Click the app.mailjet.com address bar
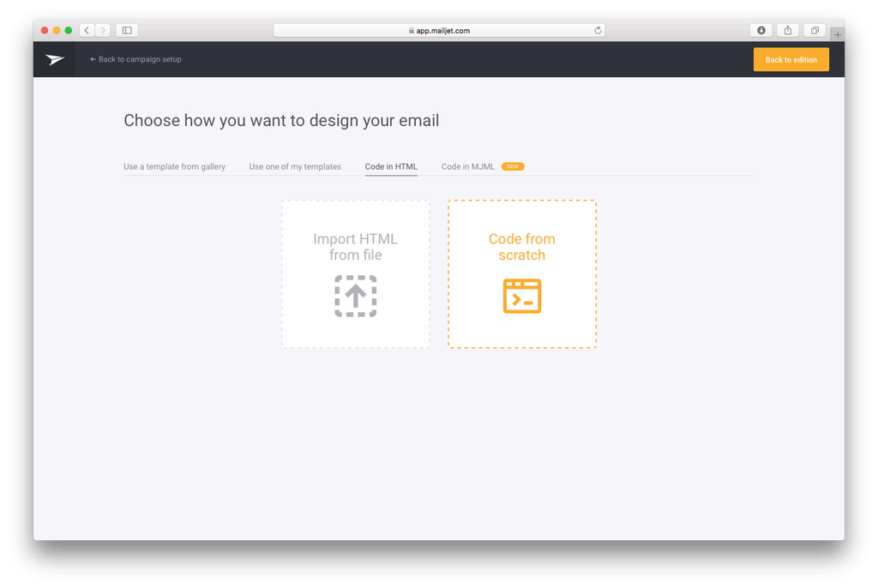Screen dimensions: 878x588 (439, 30)
